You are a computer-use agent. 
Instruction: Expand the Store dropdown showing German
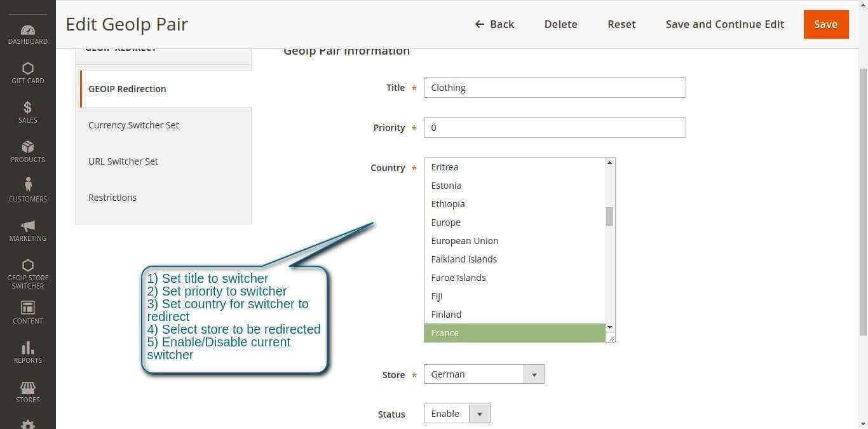coord(484,374)
